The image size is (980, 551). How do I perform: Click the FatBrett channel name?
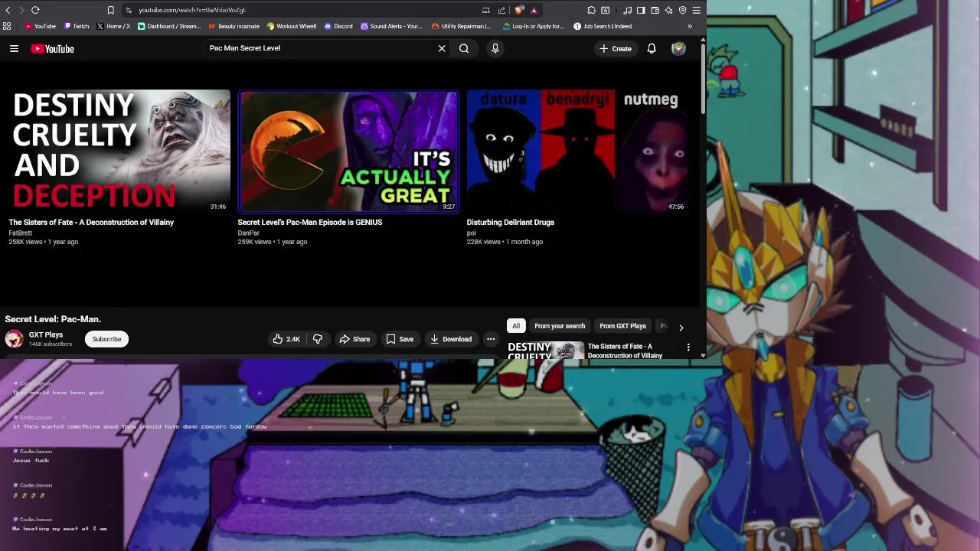[x=21, y=233]
